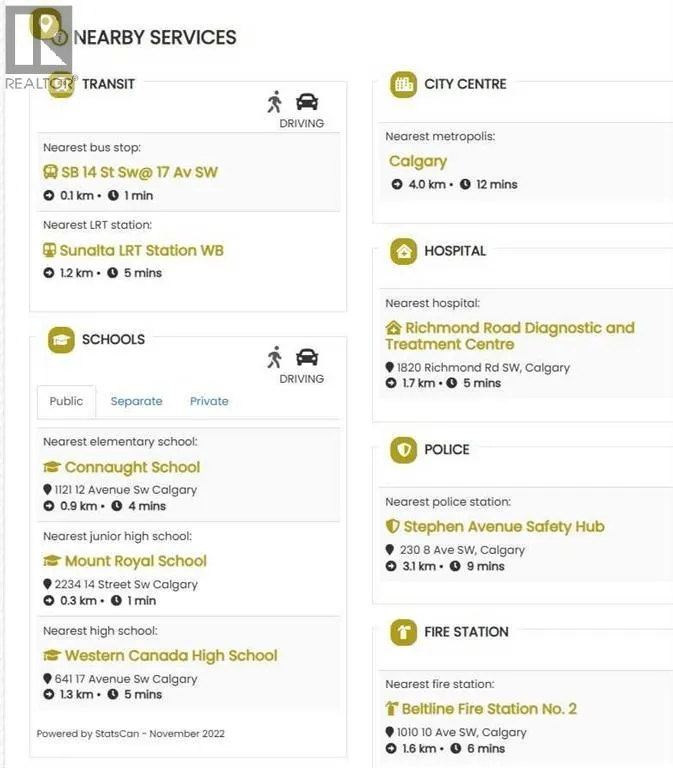This screenshot has width=673, height=768.
Task: Open the Sunalta LRT Station WB link
Action: pyautogui.click(x=141, y=250)
